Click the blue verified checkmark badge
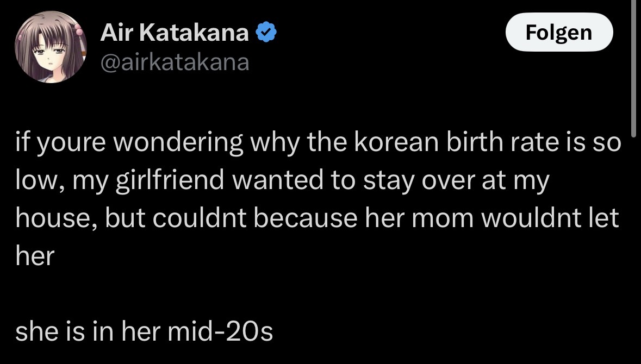Image resolution: width=641 pixels, height=364 pixels. coord(267,34)
